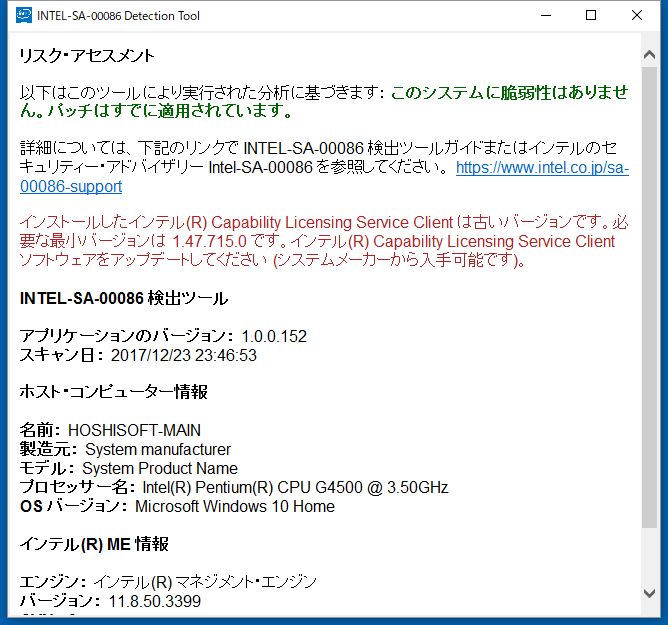Click the vertical scrollbar thumb
Viewport: 668px width, 625px height.
pyautogui.click(x=649, y=297)
